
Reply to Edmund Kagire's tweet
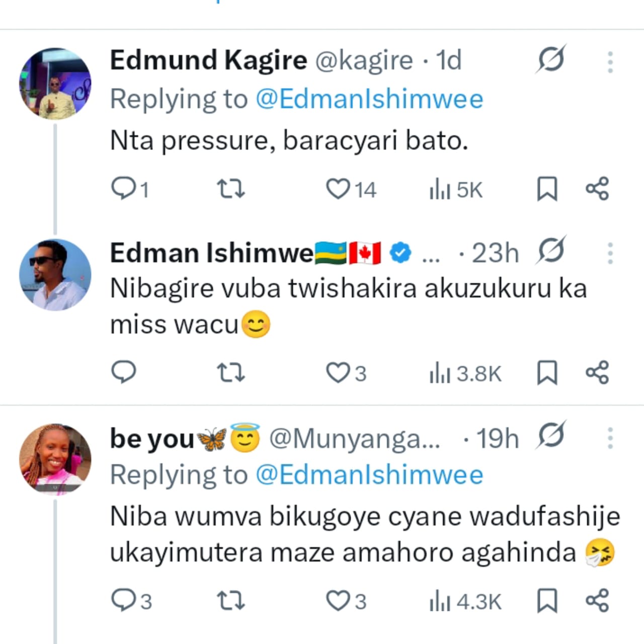(x=124, y=189)
